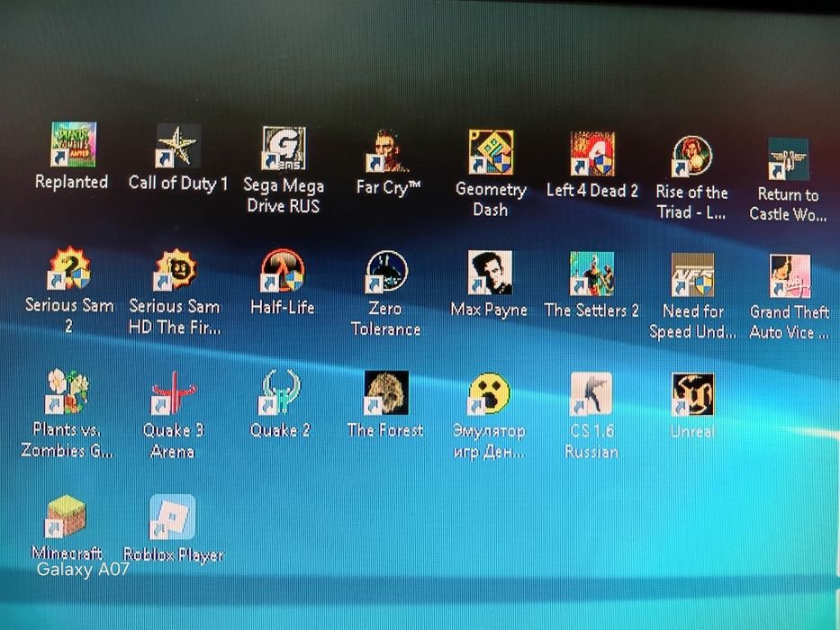Click the "Return to Castle Wo..." label
Screen dimensions: 840x630
[788, 204]
